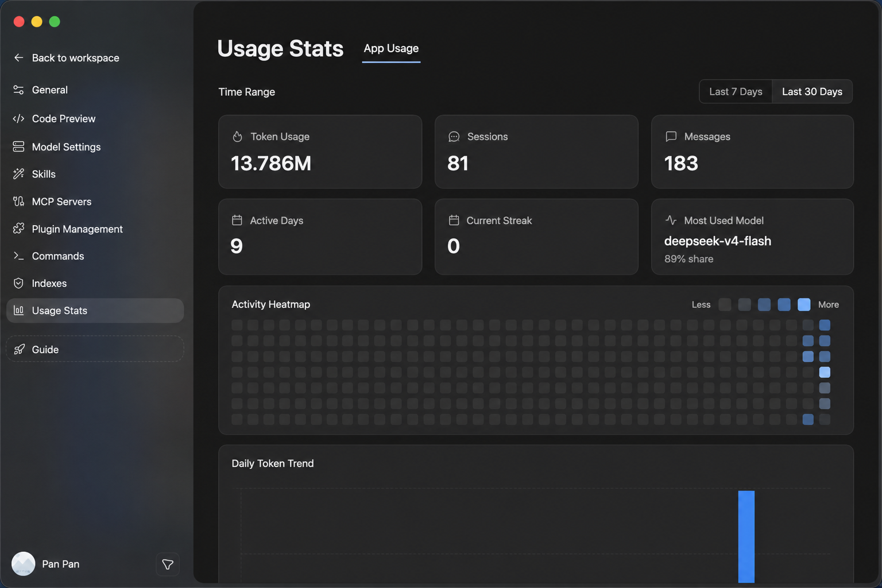Click the Guide rocket icon
Viewport: 882px width, 588px height.
coord(19,349)
